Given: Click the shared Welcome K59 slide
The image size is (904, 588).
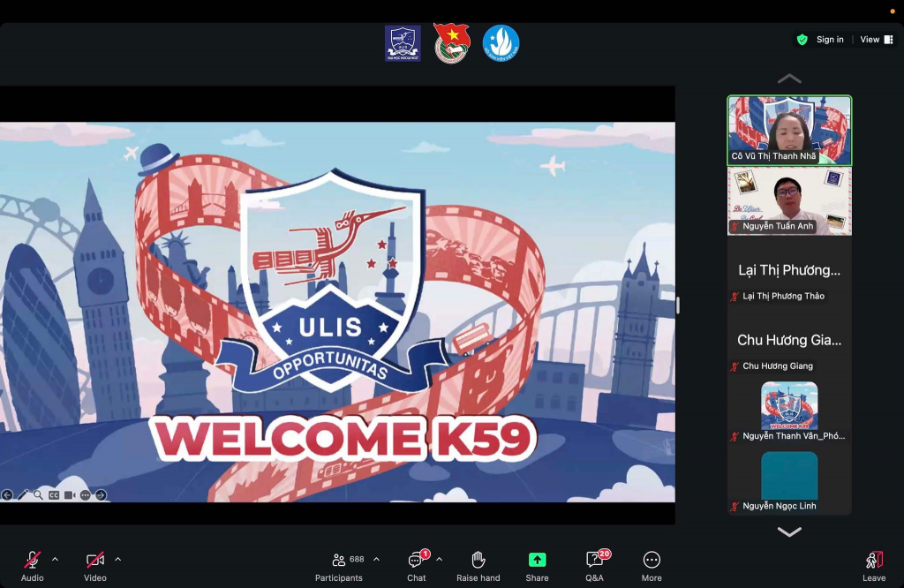Looking at the screenshot, I should [337, 312].
